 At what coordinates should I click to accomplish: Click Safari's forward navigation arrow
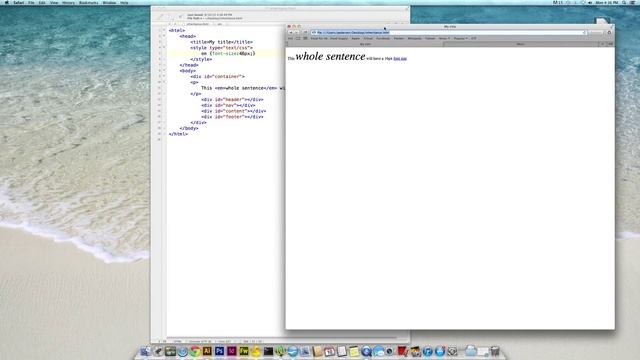[296, 32]
